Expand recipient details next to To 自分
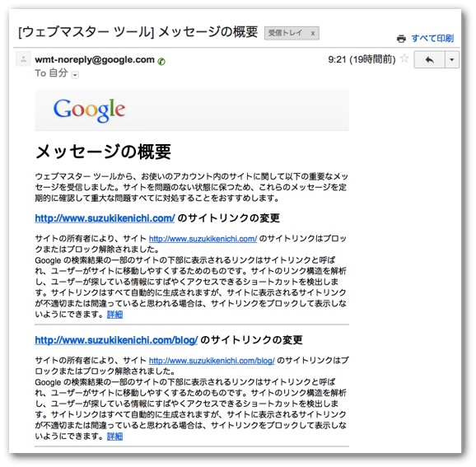This screenshot has width=476, height=467. (75, 75)
